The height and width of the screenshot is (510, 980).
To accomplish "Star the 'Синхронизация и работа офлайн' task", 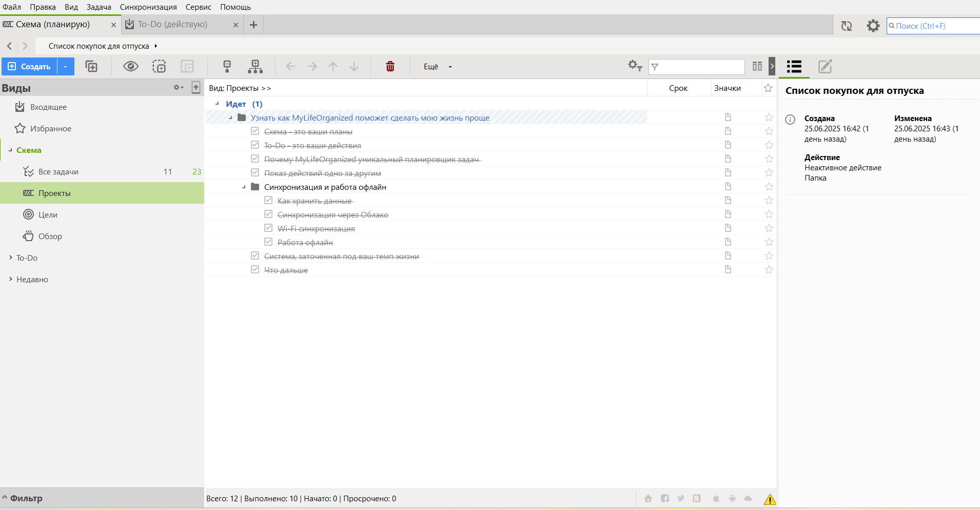I will click(769, 187).
